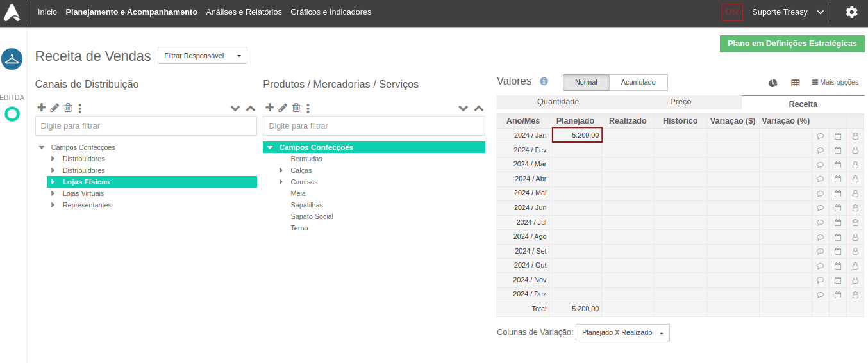The width and height of the screenshot is (868, 363).
Task: Click the Planejado column header
Action: click(575, 120)
